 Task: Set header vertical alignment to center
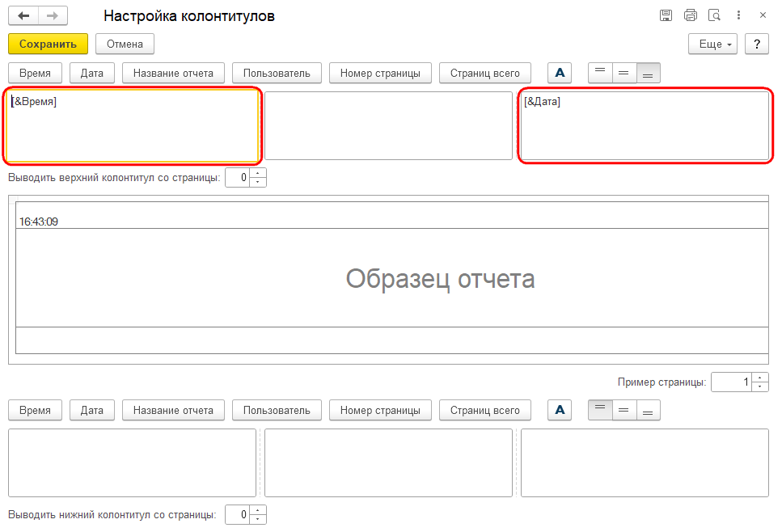point(624,74)
